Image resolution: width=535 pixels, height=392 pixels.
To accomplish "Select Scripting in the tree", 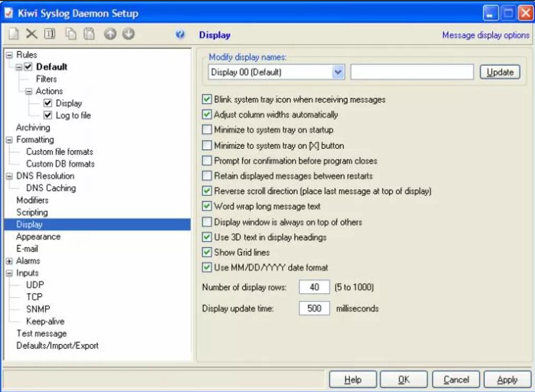I will tap(32, 213).
